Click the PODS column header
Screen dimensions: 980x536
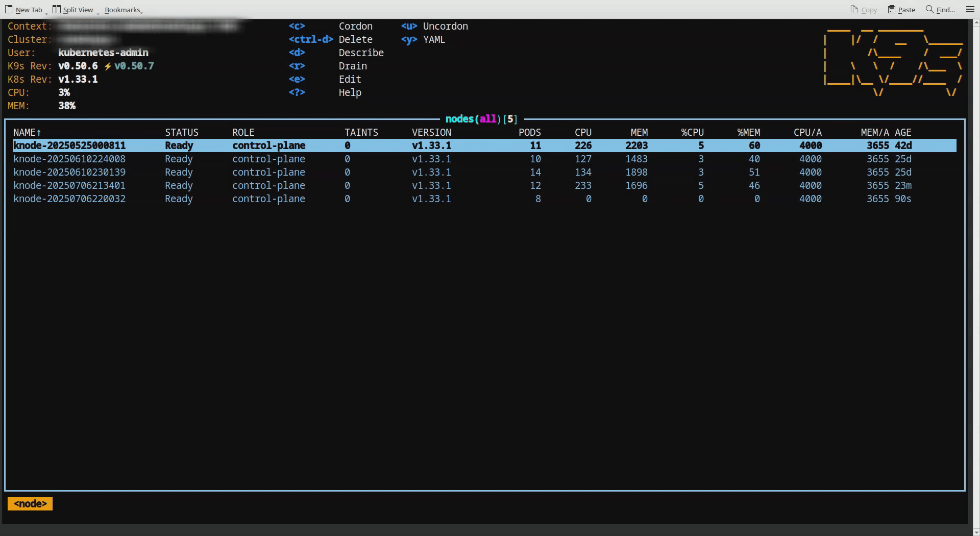530,132
